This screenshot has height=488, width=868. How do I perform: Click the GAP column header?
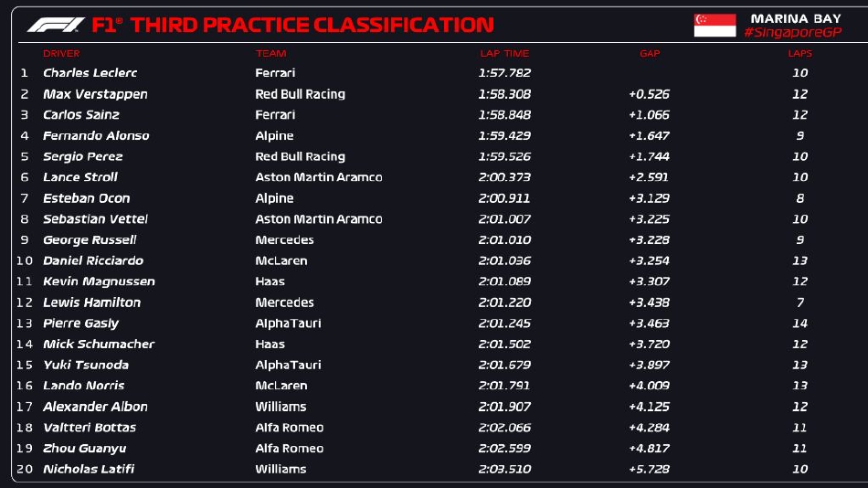coord(649,54)
